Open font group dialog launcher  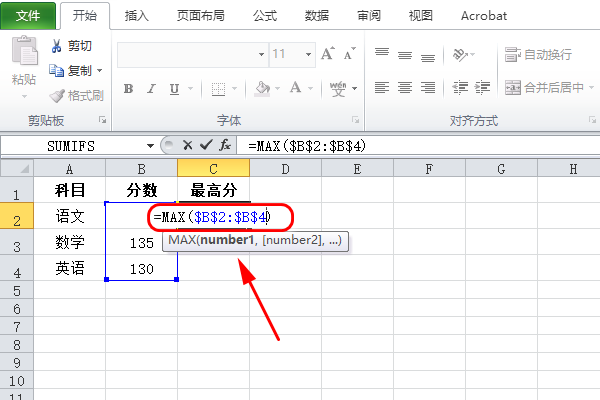point(355,120)
